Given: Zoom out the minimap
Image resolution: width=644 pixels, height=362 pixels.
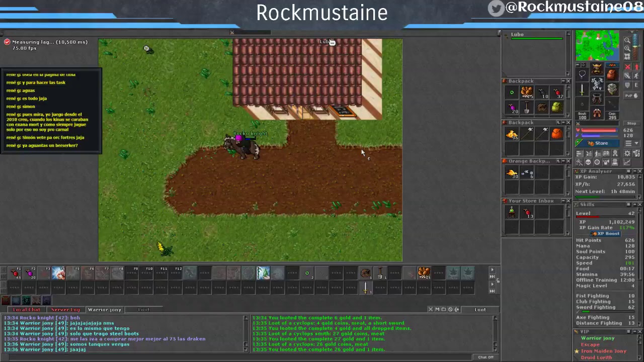Looking at the screenshot, I should click(627, 40).
